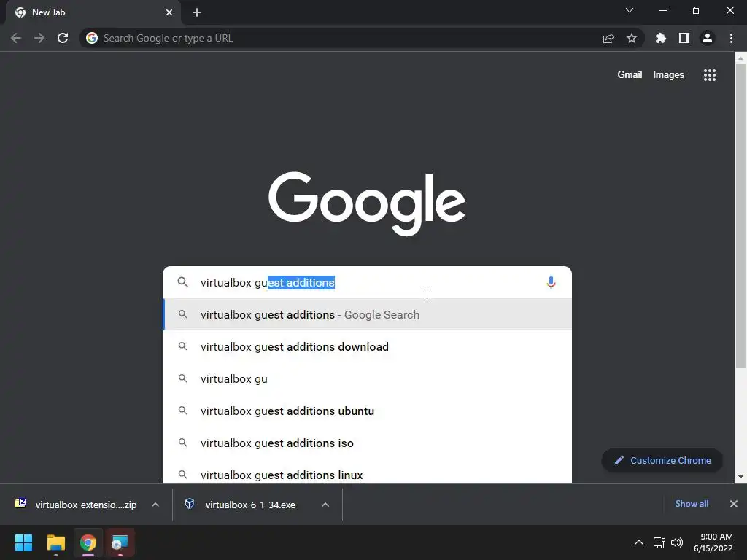Image resolution: width=747 pixels, height=560 pixels.
Task: Open the Google apps grid
Action: 710,75
